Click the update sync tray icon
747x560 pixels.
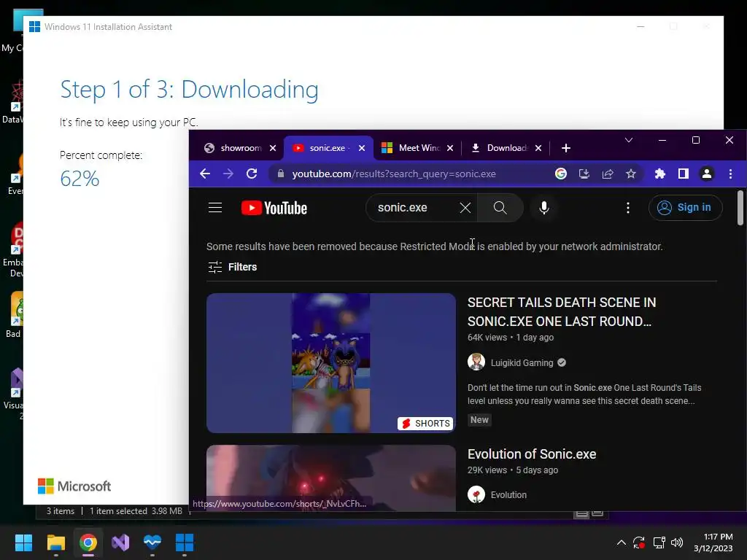[x=639, y=542]
